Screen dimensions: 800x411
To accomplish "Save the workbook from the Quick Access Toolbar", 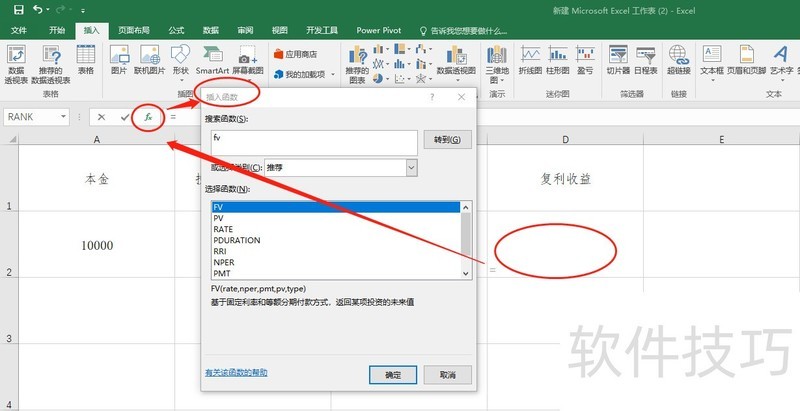I will (x=18, y=10).
